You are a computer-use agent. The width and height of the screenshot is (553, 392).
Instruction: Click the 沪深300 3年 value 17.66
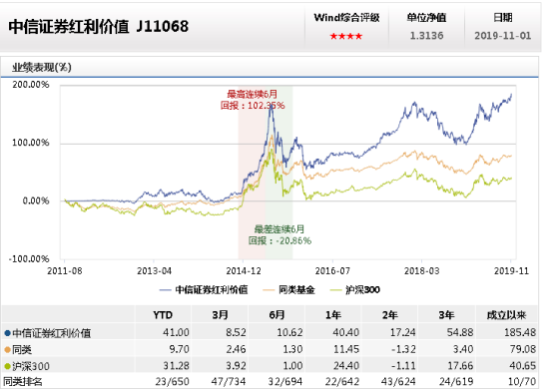click(460, 366)
